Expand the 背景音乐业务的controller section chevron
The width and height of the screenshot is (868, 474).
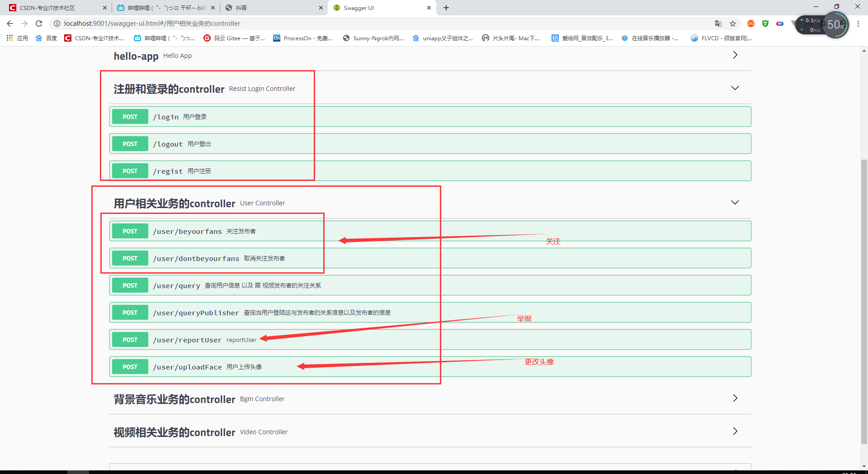click(x=735, y=398)
